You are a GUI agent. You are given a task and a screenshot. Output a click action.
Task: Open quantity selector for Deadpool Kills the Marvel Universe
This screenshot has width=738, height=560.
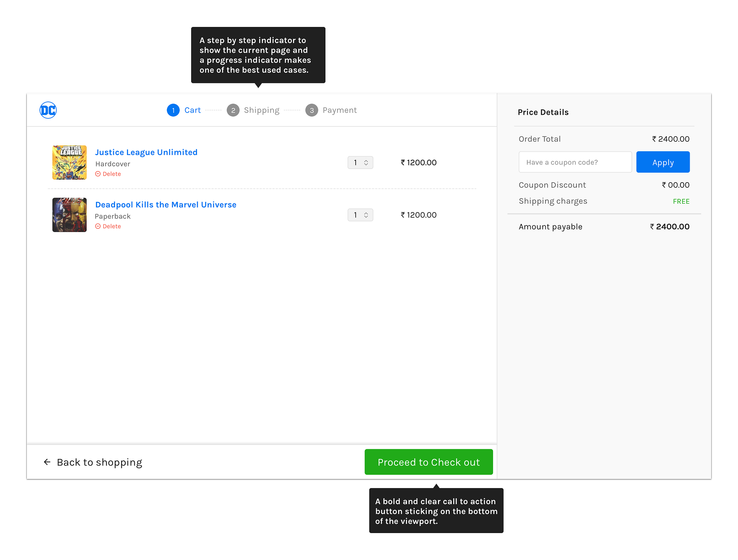(x=360, y=215)
